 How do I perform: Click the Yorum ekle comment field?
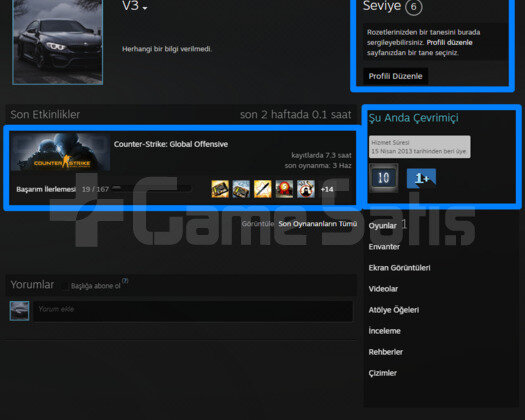tap(193, 311)
